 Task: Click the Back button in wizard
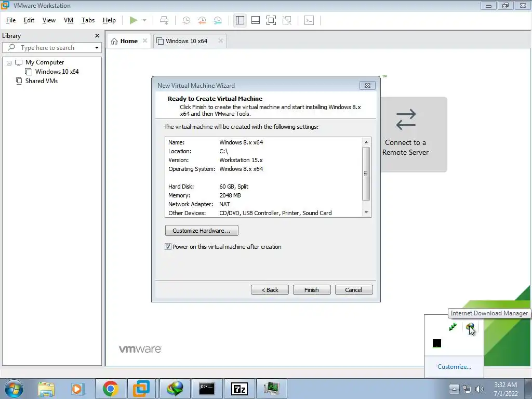(270, 290)
